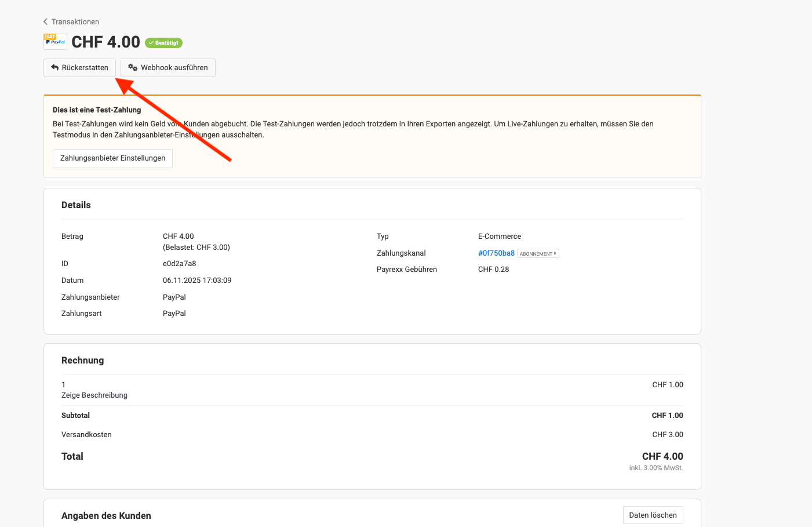The image size is (812, 527).
Task: Click the green Bestätigt status badge
Action: click(x=163, y=43)
